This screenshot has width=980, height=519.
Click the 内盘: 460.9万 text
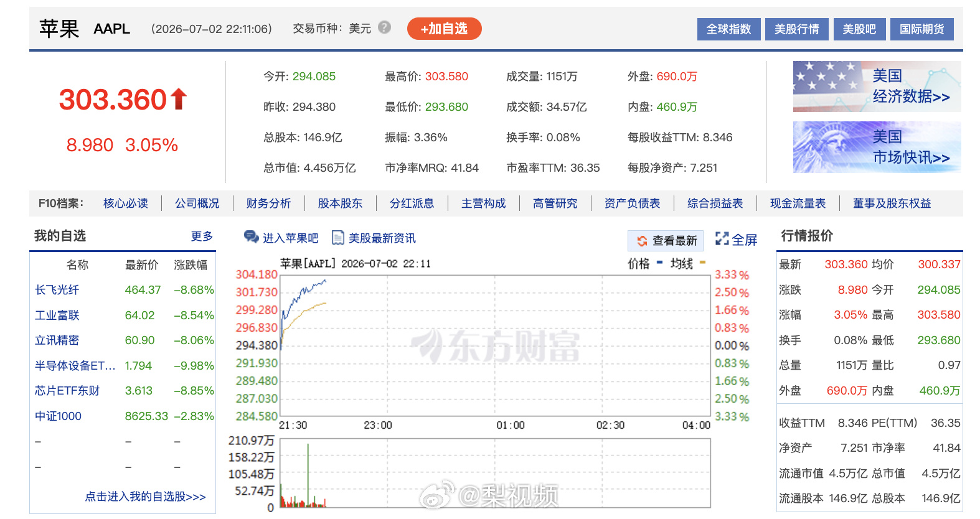click(662, 107)
